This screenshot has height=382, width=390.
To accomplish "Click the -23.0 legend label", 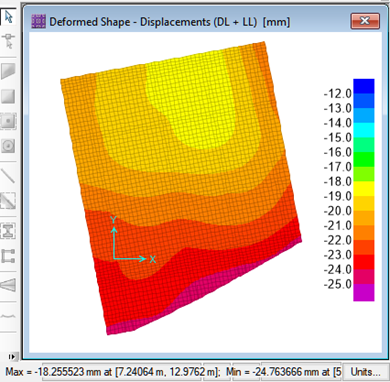I will tap(338, 255).
